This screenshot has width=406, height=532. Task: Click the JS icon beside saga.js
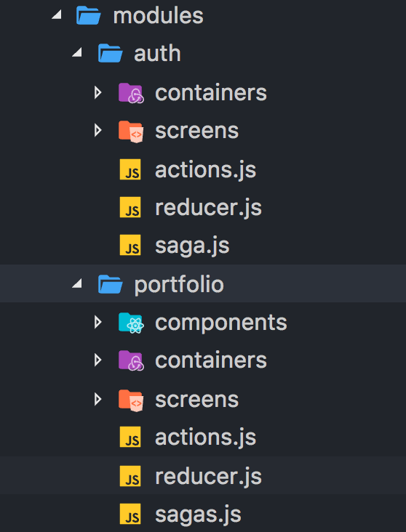tap(130, 245)
